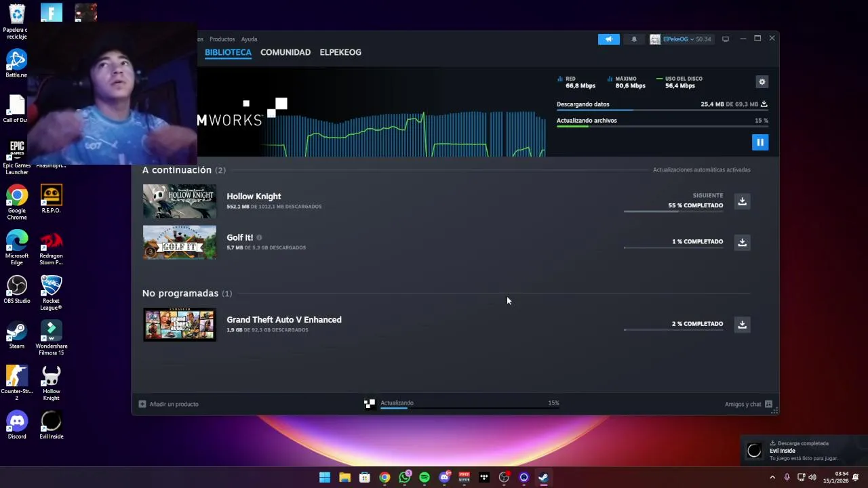
Task: Open the Ayuda menu
Action: click(x=249, y=39)
